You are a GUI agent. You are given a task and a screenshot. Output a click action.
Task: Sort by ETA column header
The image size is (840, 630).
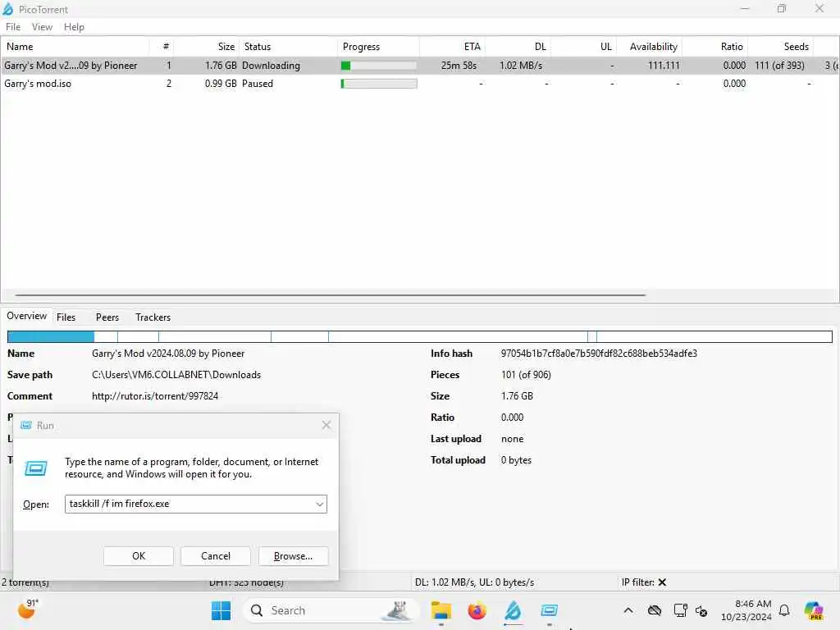coord(452,47)
